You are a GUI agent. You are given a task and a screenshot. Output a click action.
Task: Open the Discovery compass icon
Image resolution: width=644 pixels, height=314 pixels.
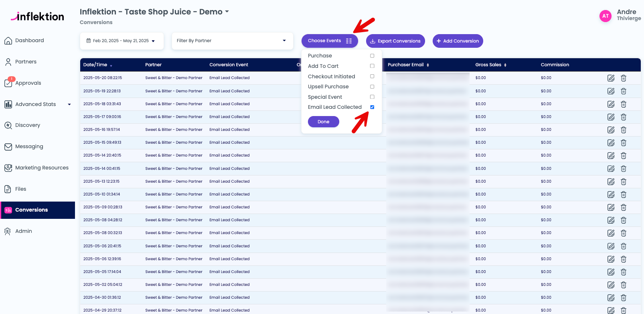8,125
